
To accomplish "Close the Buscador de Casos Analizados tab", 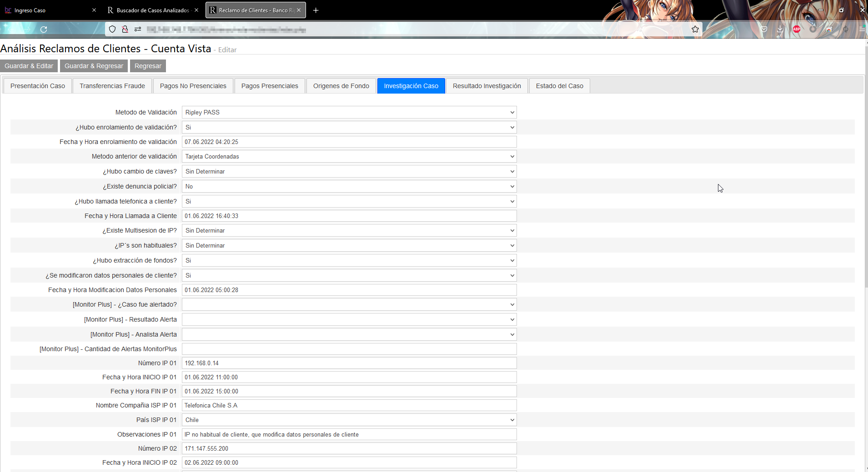I will tap(196, 10).
